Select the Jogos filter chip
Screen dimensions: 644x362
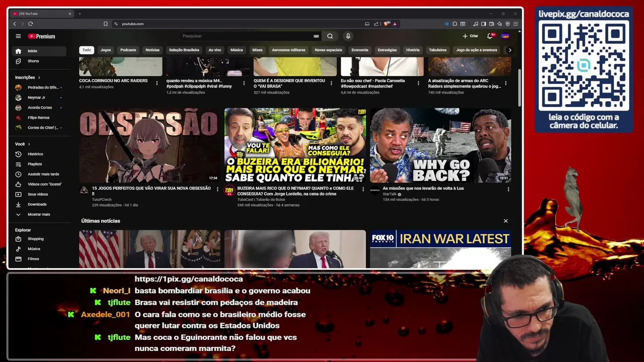coord(106,50)
